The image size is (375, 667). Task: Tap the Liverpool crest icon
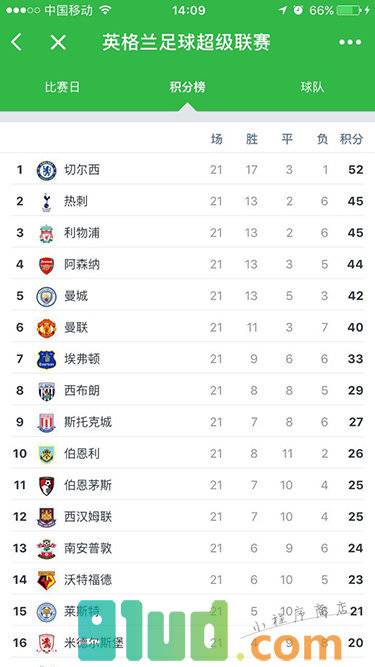click(x=46, y=233)
